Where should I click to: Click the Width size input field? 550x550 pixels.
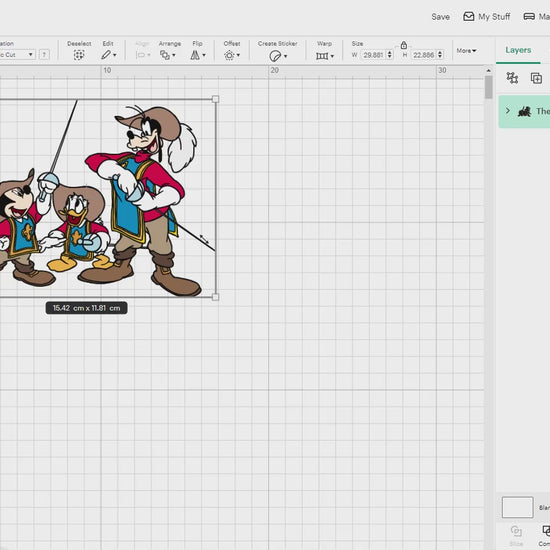(x=374, y=55)
